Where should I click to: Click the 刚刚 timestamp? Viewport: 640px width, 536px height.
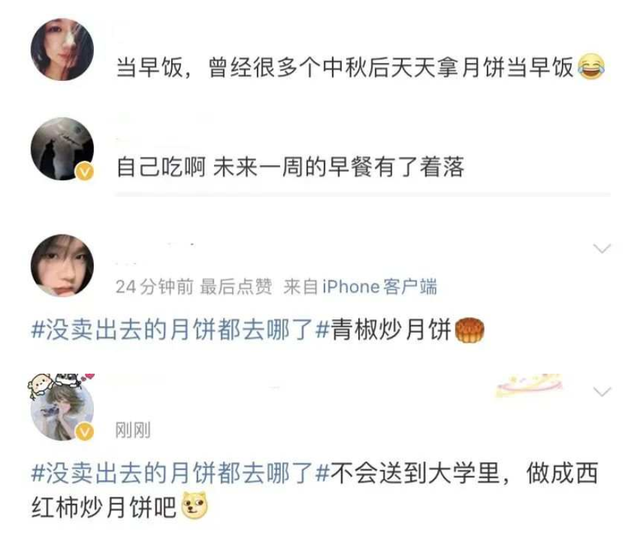point(133,430)
